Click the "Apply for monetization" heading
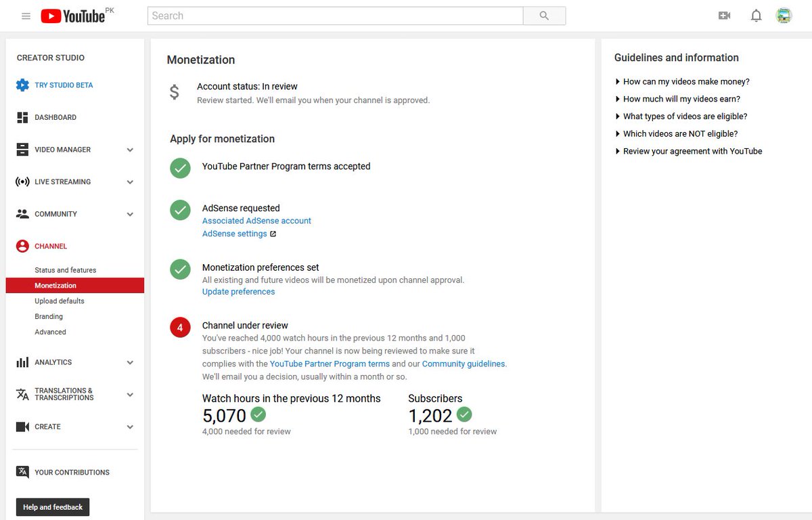 tap(222, 139)
